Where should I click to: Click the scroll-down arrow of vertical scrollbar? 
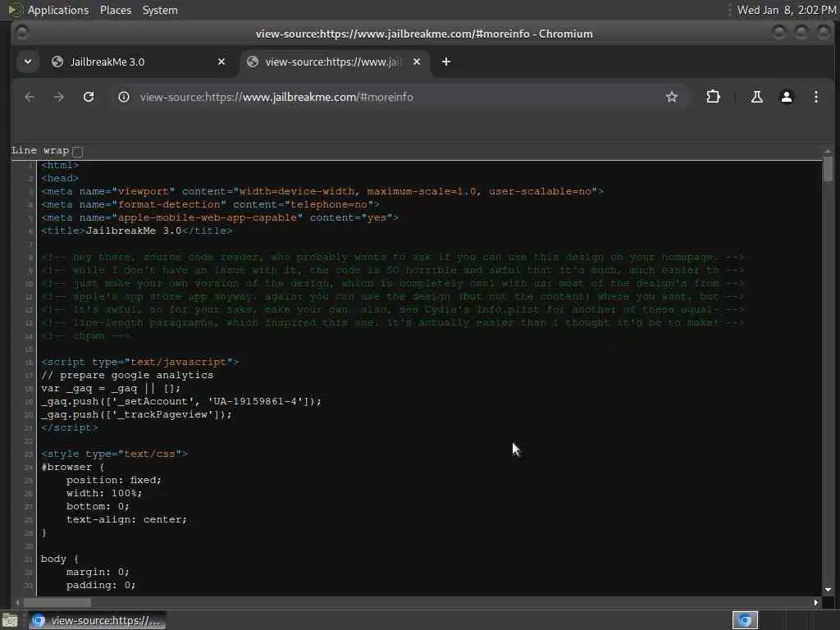(829, 590)
